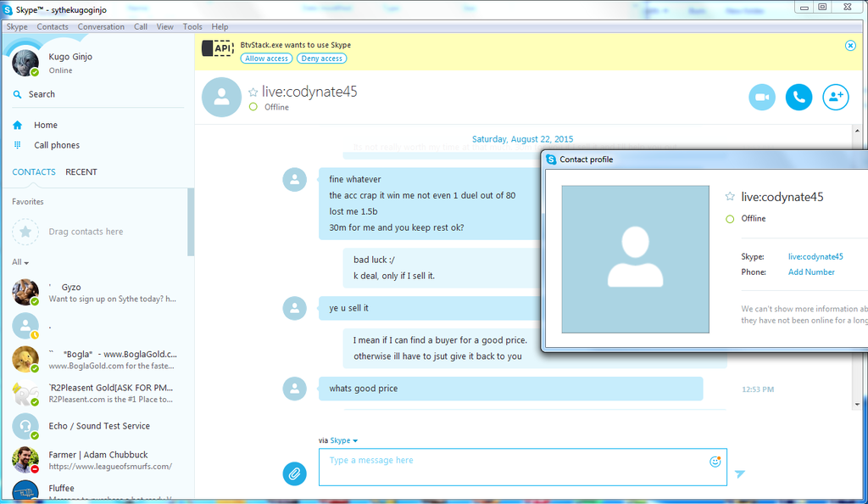
Task: Expand the All contacts filter dropdown
Action: (x=20, y=262)
